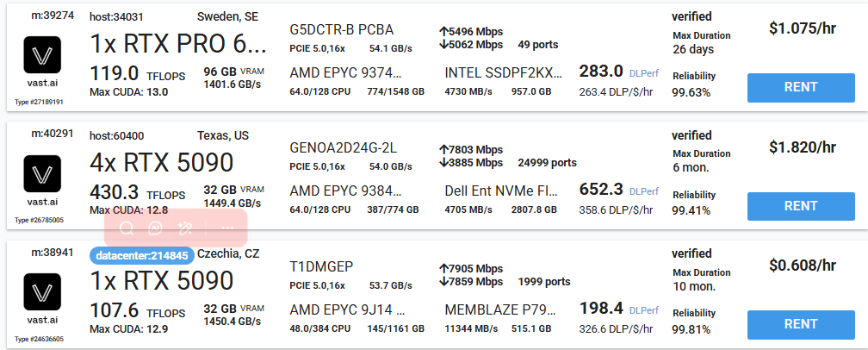
Task: Rent the $1.075/hr RTX PRO machine
Action: click(801, 87)
